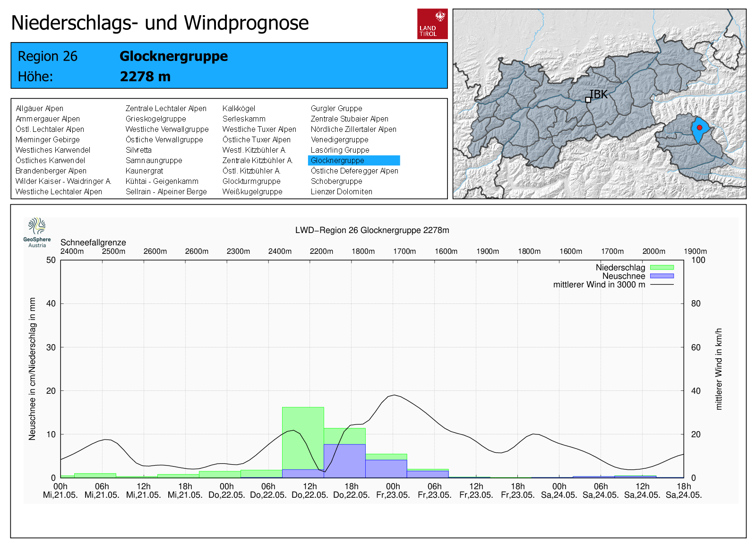Select Schobergruppe region
The image size is (756, 545).
(336, 181)
